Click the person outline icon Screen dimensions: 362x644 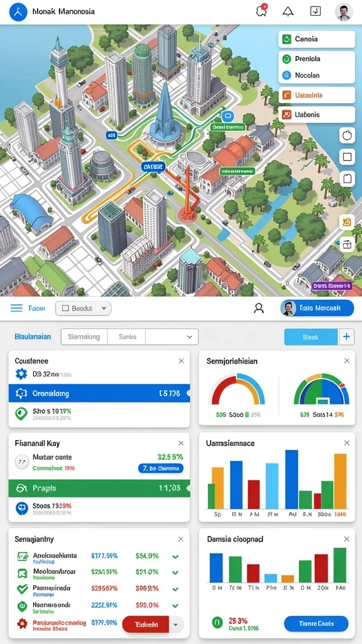click(x=258, y=308)
